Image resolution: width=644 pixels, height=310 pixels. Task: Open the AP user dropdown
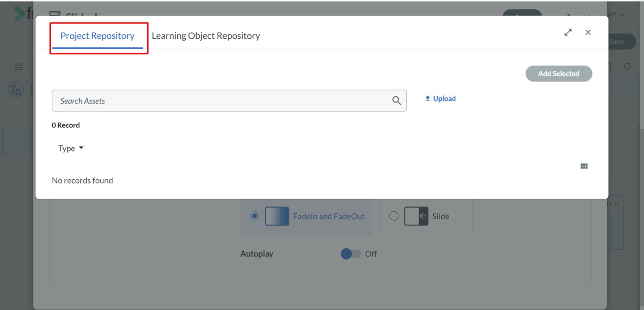[x=616, y=15]
